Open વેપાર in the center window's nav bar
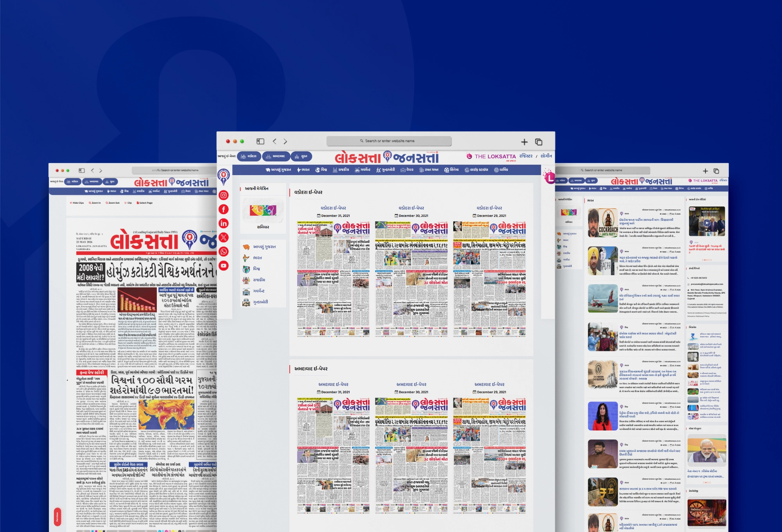Image resolution: width=782 pixels, height=532 pixels. pyautogui.click(x=407, y=170)
